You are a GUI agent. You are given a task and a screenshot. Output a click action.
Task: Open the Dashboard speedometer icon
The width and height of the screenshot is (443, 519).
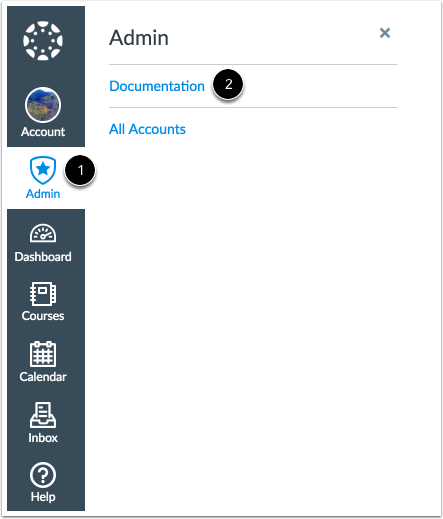pyautogui.click(x=43, y=233)
